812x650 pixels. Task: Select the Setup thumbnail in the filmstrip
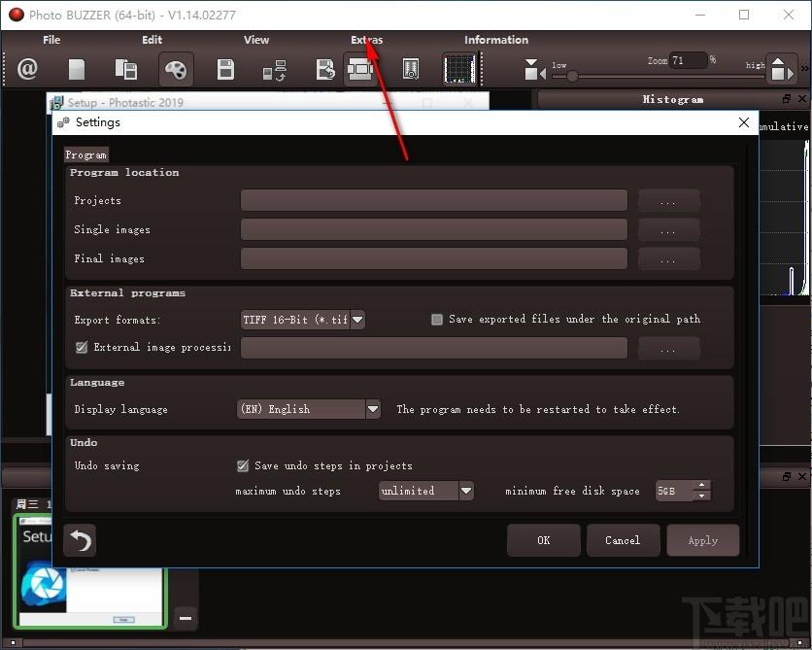(x=90, y=571)
